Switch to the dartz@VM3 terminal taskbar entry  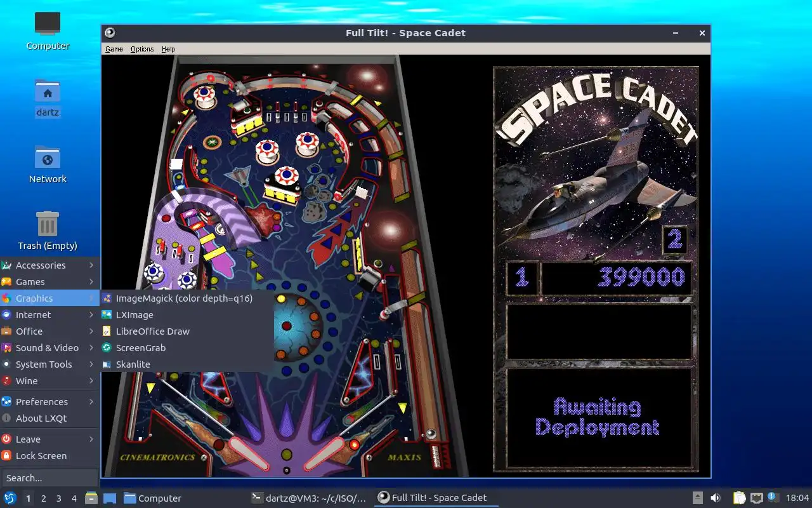(309, 498)
